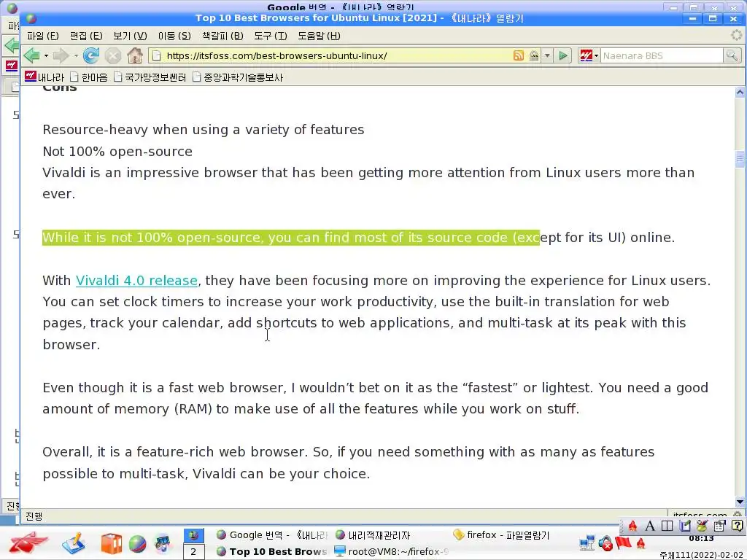Open the 국가망정보쎈터 bookmark
747x560 pixels.
coord(150,77)
